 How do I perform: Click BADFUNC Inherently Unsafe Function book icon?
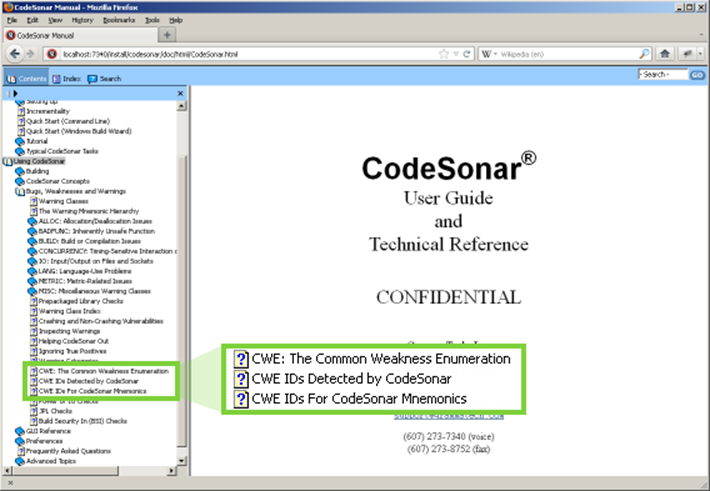[32, 231]
